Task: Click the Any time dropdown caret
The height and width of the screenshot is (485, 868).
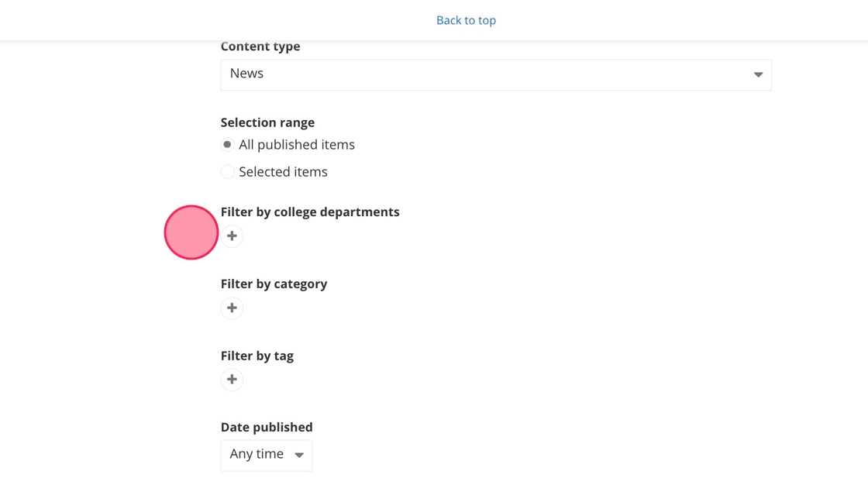Action: 299,456
